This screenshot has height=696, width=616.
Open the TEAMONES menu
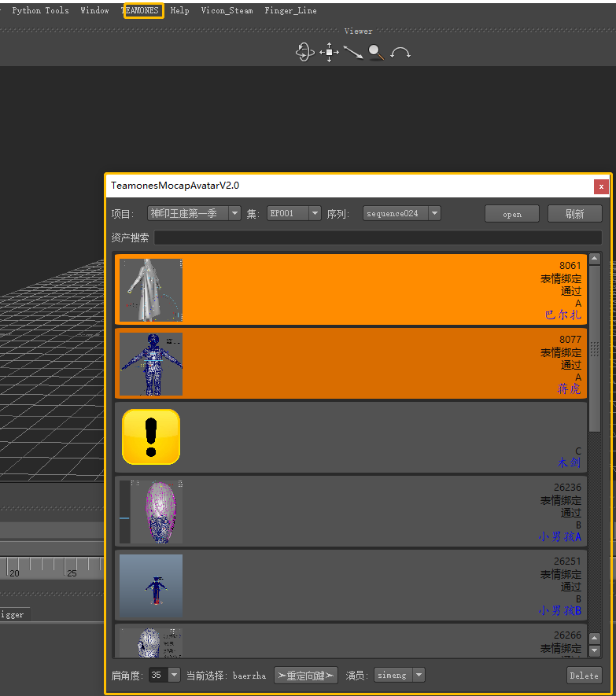tap(142, 10)
